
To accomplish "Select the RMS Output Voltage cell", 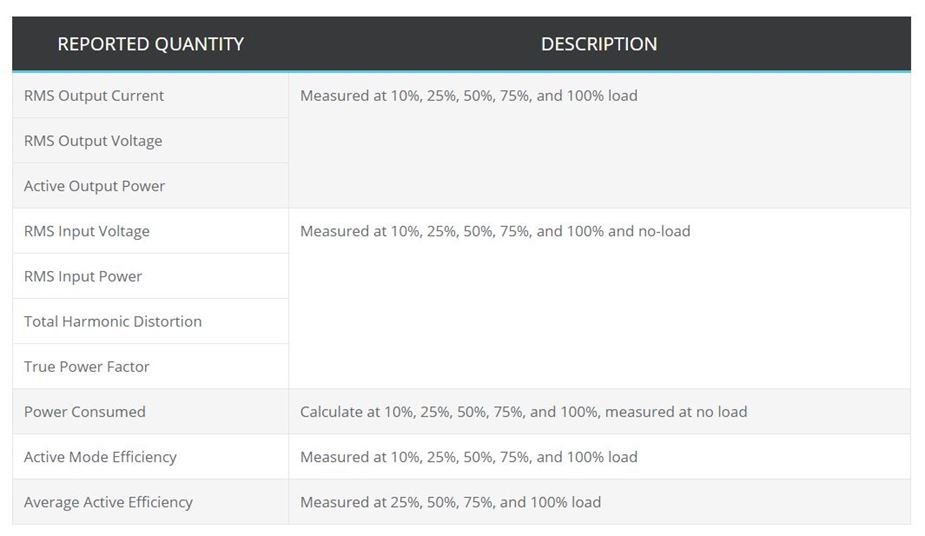I will pyautogui.click(x=93, y=141).
